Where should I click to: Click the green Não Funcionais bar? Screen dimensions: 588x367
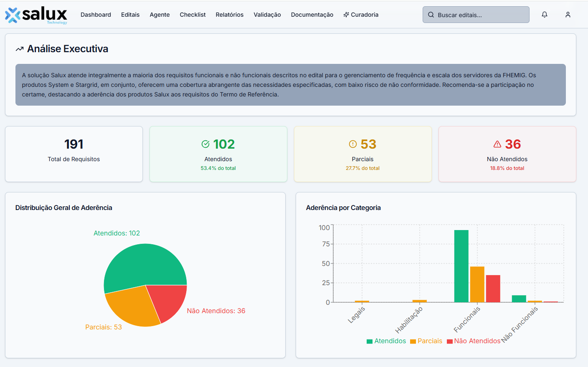click(x=519, y=299)
